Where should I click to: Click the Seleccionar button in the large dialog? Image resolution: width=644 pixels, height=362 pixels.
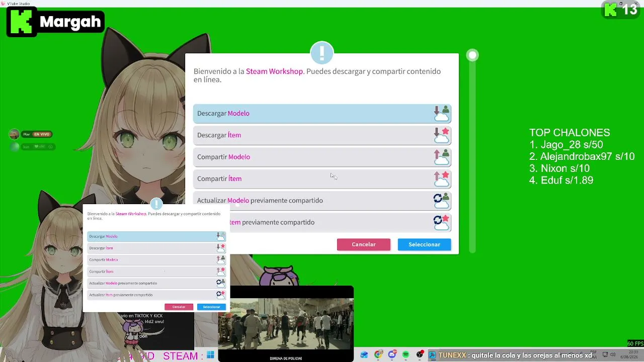coord(424,244)
